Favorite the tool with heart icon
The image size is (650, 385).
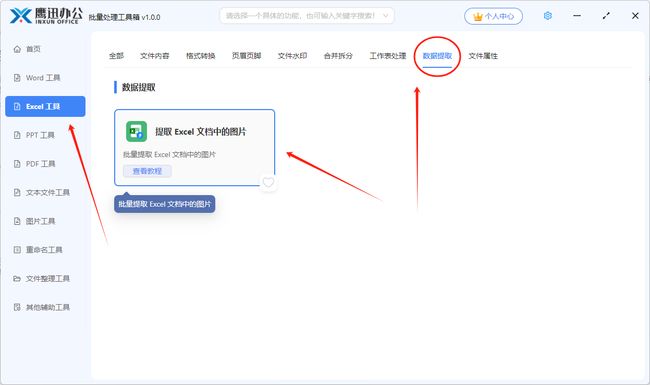tap(268, 182)
